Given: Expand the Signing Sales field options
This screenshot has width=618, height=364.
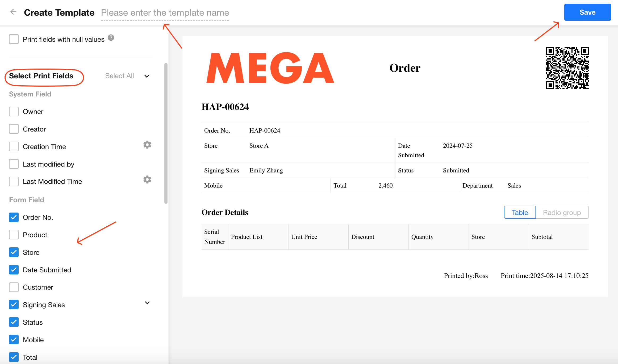Looking at the screenshot, I should coord(147,303).
